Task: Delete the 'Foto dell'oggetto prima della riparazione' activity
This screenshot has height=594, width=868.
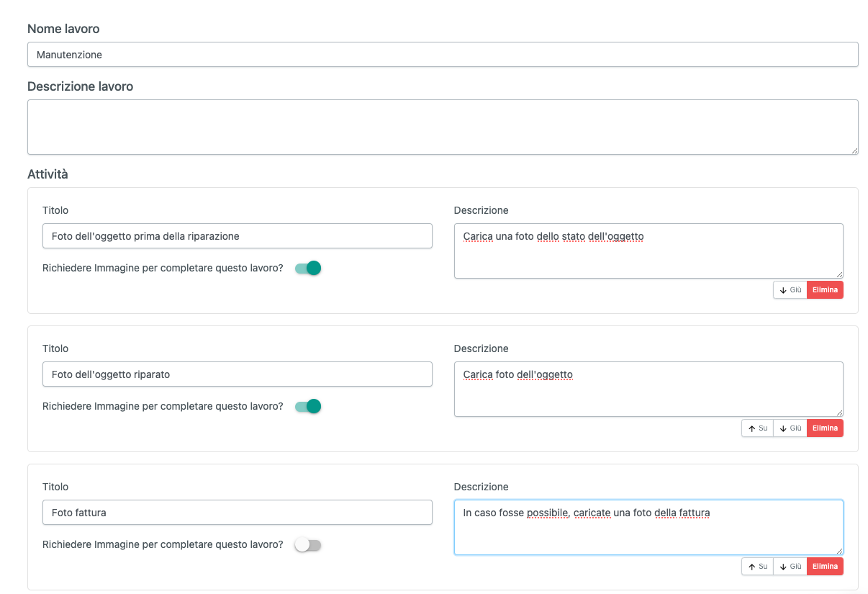Action: tap(825, 289)
